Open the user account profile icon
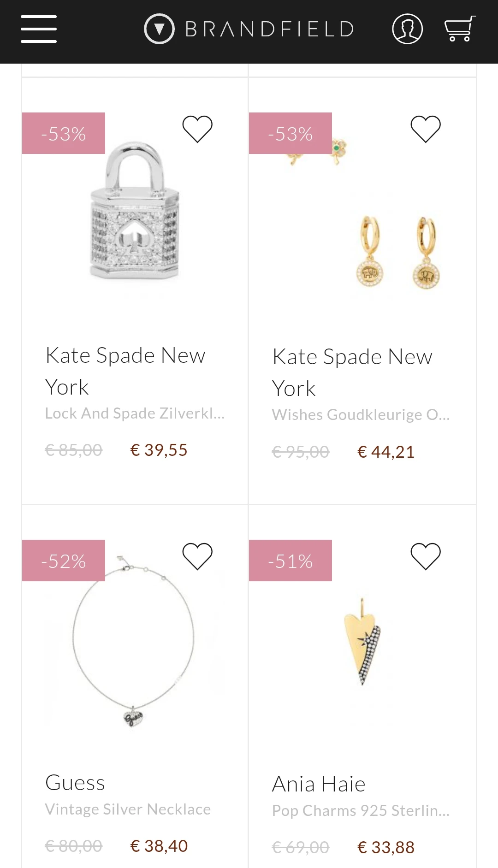Image resolution: width=498 pixels, height=868 pixels. pyautogui.click(x=407, y=29)
